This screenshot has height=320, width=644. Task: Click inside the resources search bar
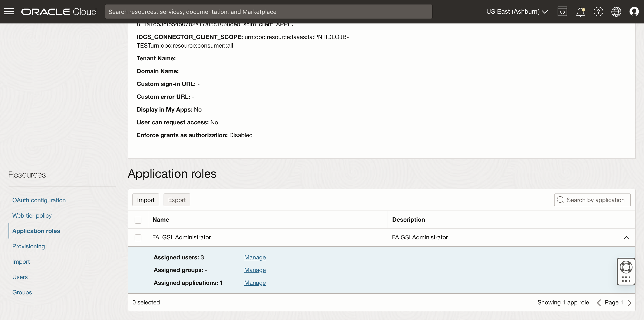pyautogui.click(x=269, y=12)
